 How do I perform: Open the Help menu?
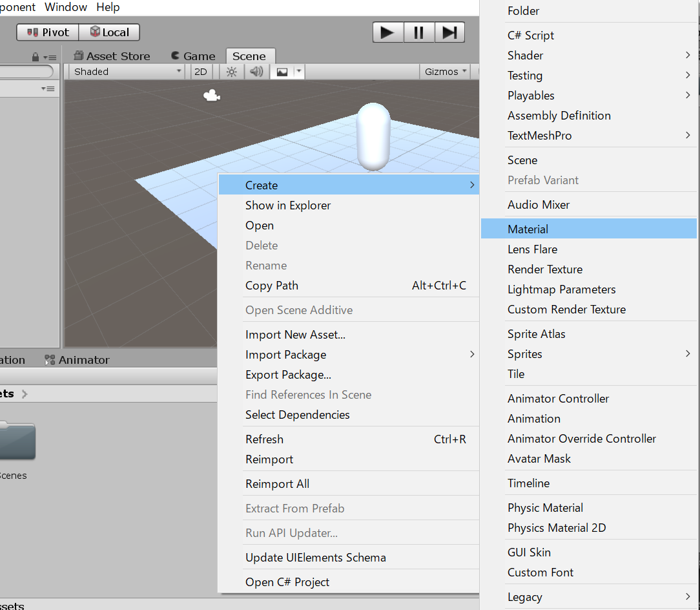(108, 7)
